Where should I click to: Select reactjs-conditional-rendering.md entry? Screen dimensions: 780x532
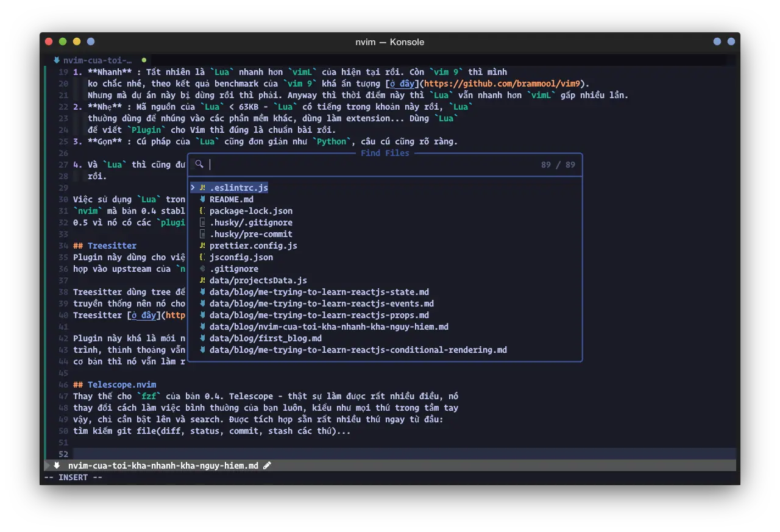[358, 350]
